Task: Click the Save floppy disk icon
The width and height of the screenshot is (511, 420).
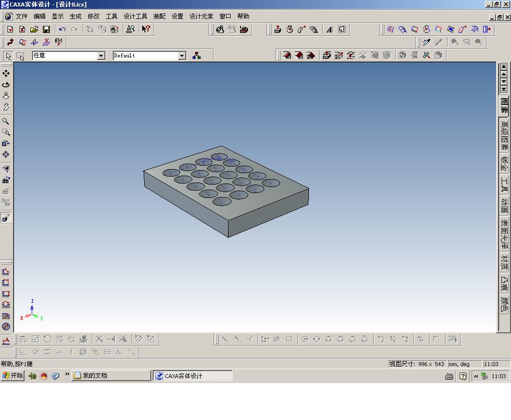Action: pos(46,29)
